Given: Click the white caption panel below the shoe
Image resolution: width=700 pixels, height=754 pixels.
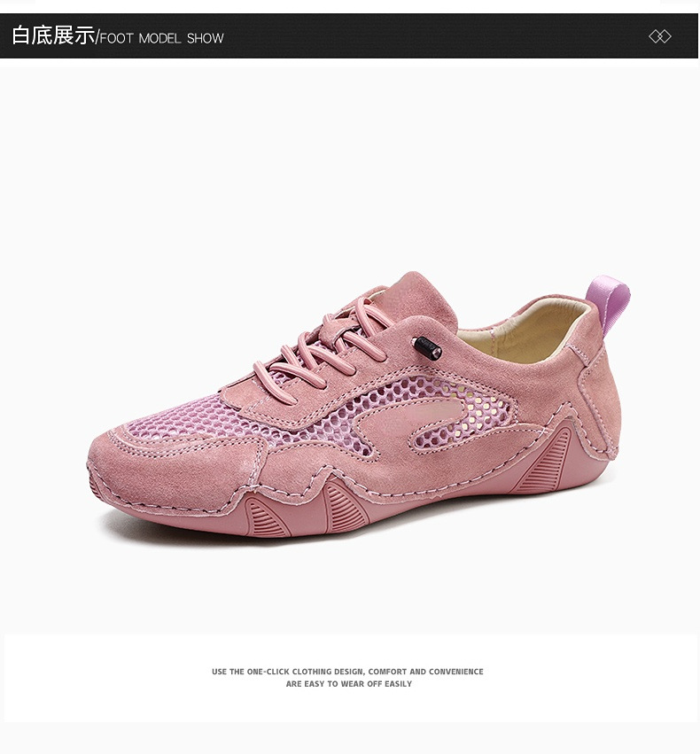Looking at the screenshot, I should coord(349,678).
